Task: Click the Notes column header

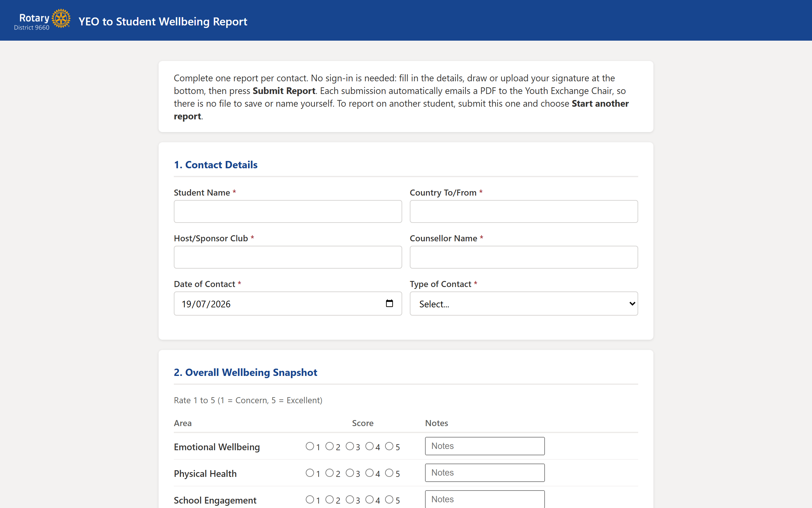Action: click(436, 423)
